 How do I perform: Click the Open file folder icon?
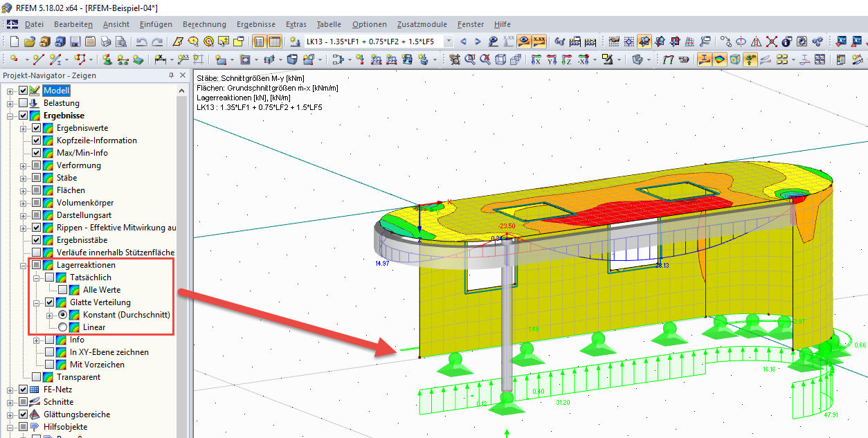30,42
